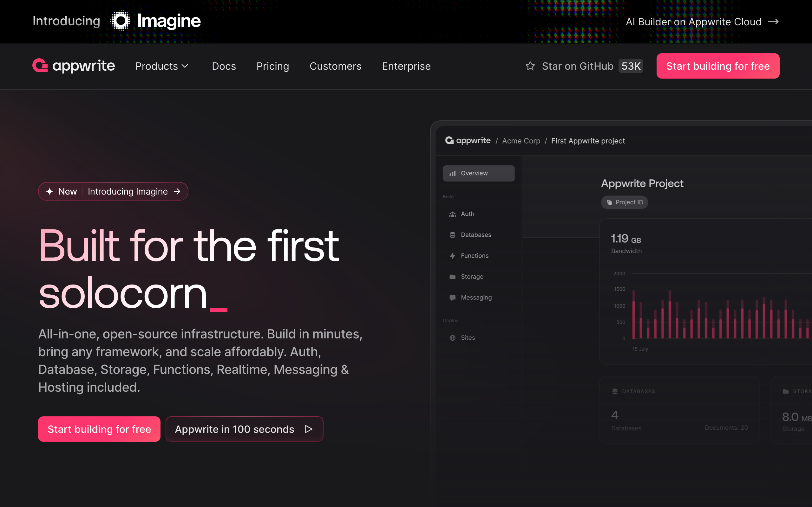Click the Messaging chat bubble icon

point(452,298)
